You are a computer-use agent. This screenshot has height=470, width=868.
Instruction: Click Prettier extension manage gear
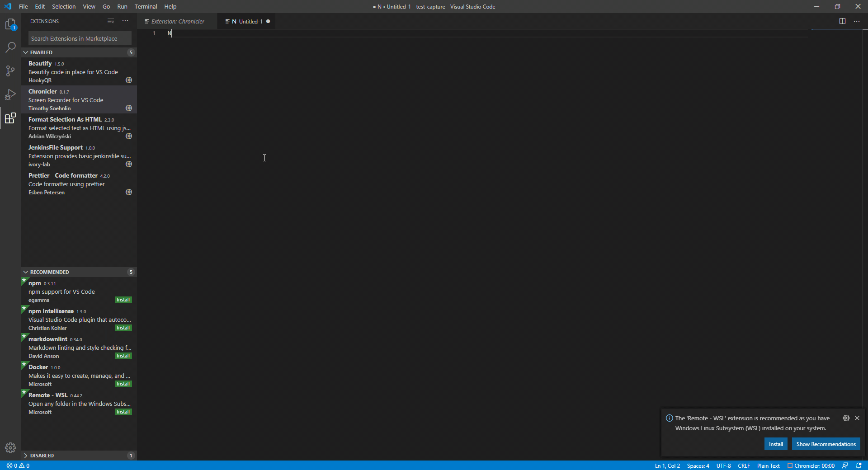tap(129, 192)
